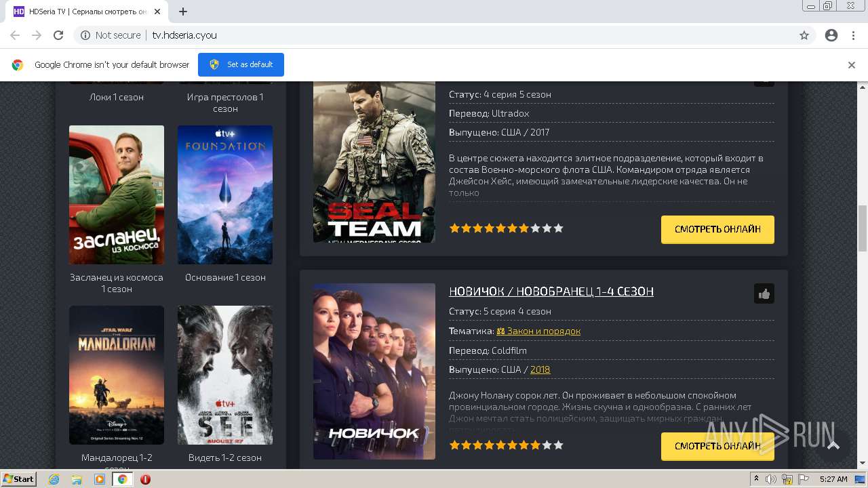Open the Chrome profile avatar
The image size is (868, 488).
pos(831,35)
